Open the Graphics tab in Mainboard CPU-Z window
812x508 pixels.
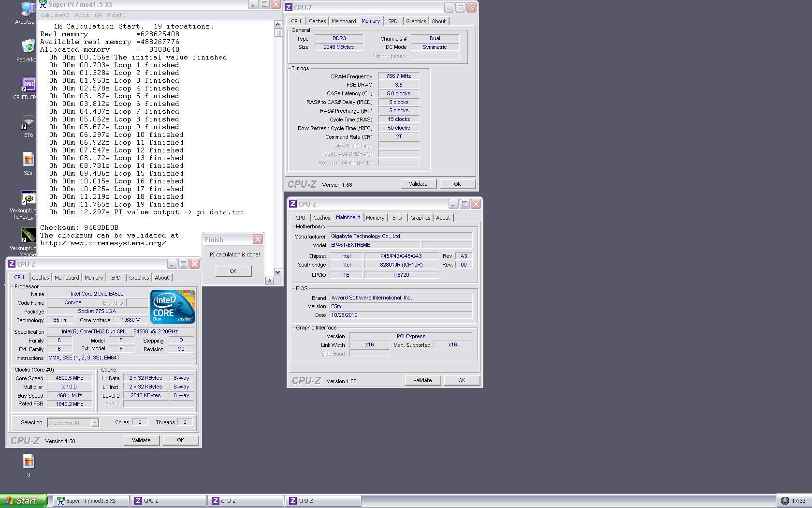pyautogui.click(x=420, y=218)
